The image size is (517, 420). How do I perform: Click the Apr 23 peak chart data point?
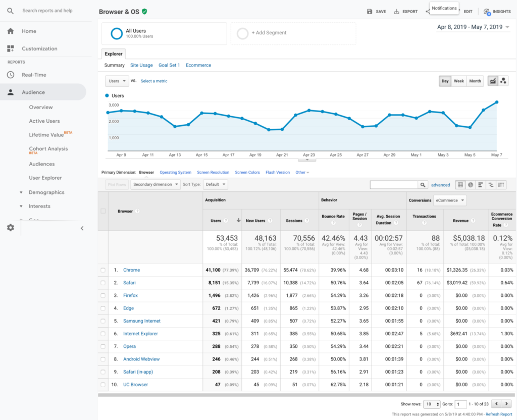click(x=309, y=111)
